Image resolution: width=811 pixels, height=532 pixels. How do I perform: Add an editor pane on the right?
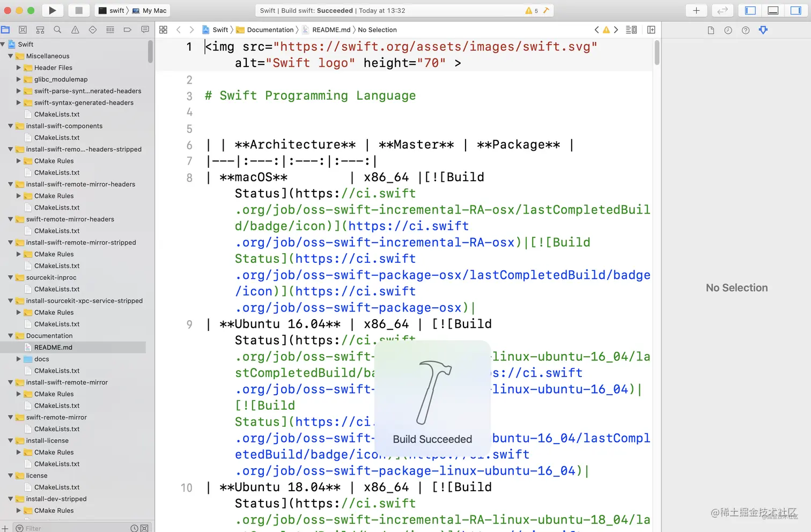pos(651,30)
